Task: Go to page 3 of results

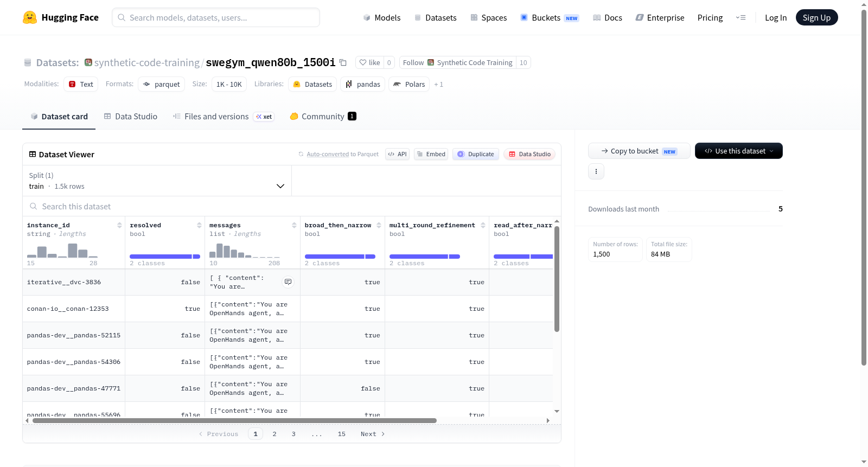Action: pos(293,434)
